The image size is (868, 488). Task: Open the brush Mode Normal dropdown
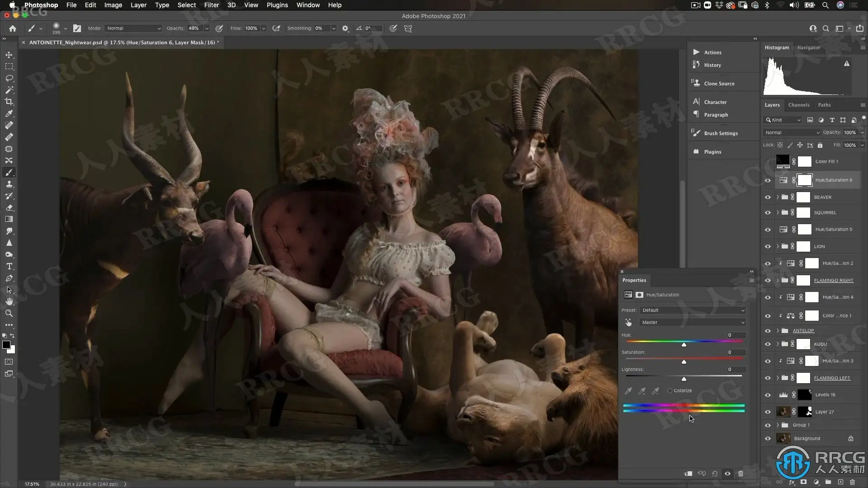click(134, 28)
